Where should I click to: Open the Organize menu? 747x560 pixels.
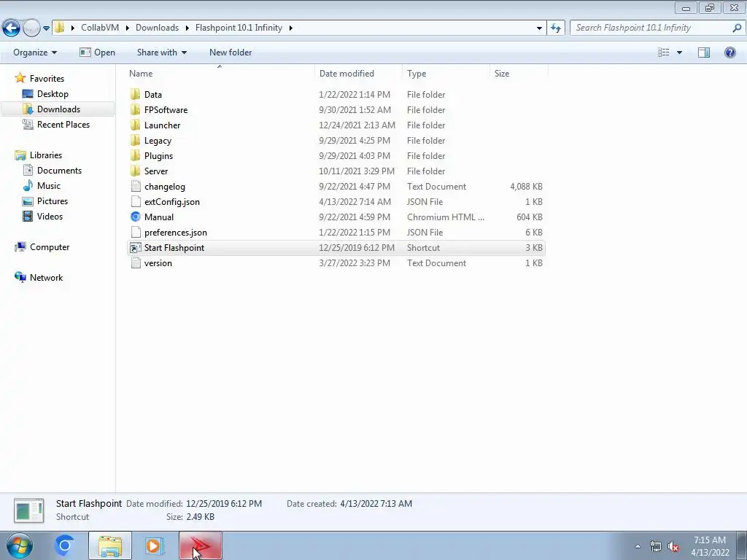tap(35, 52)
